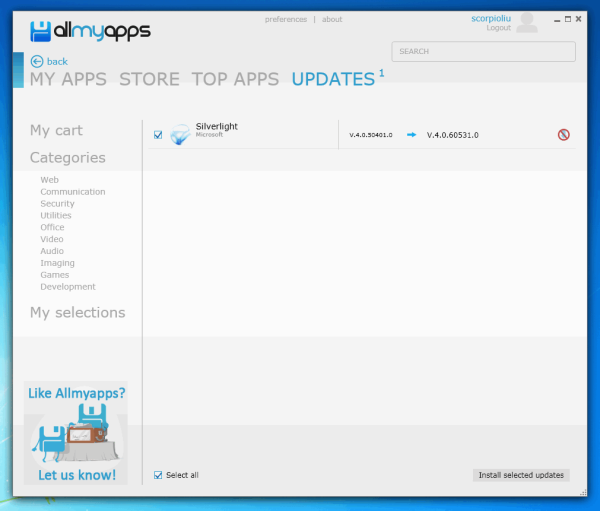Open My selections in sidebar
This screenshot has width=600, height=511.
[78, 313]
